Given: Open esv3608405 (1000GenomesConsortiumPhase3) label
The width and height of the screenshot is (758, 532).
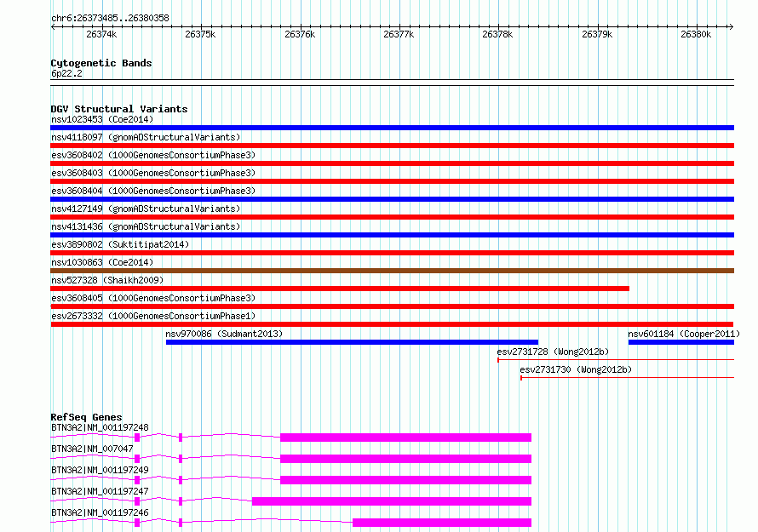Looking at the screenshot, I should click(153, 298).
